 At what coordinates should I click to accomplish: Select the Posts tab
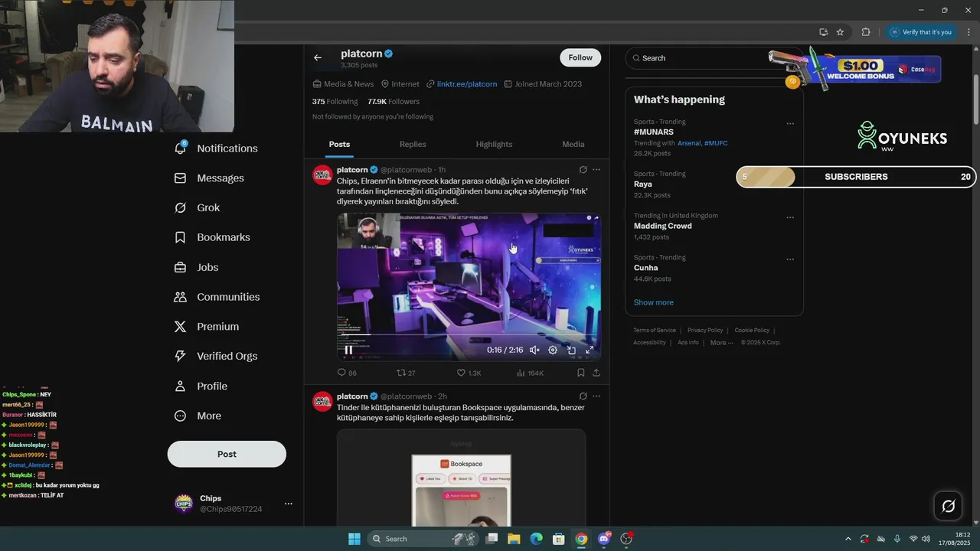[339, 144]
